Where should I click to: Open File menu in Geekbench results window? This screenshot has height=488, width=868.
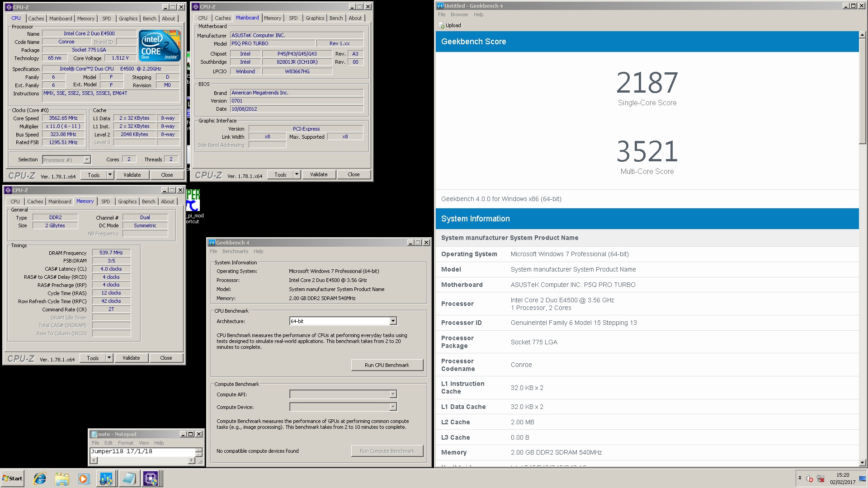442,14
